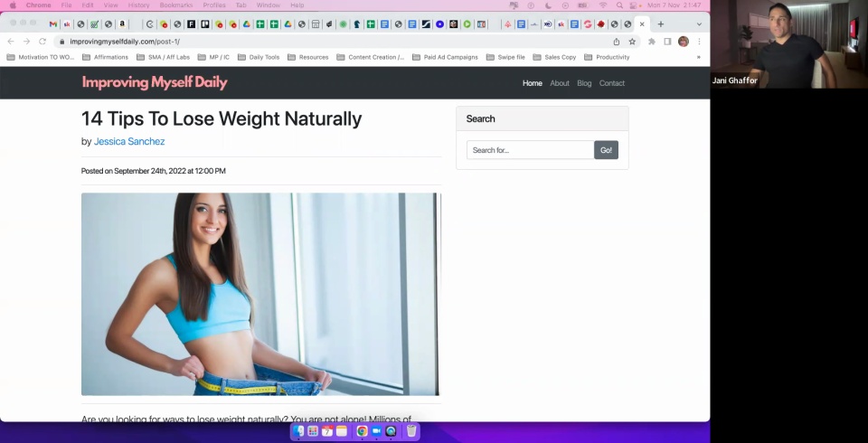This screenshot has height=443, width=868.
Task: Go to Home in the site navigation
Action: (x=532, y=83)
